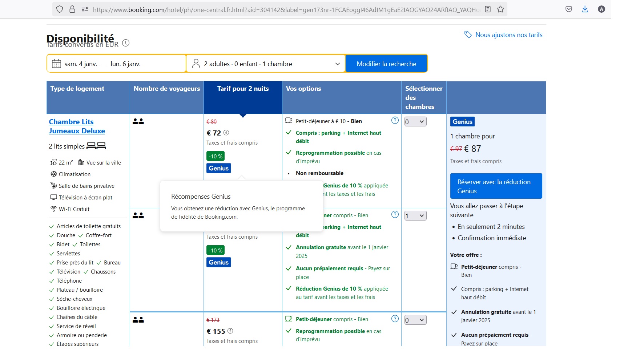Open room quantity dropdown showing 1

coord(415,216)
